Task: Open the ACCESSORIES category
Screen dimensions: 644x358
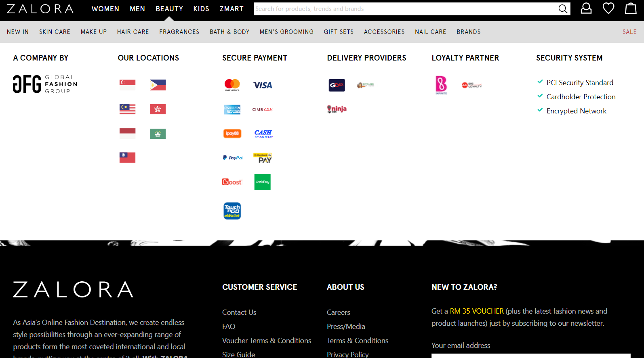Action: [x=384, y=32]
